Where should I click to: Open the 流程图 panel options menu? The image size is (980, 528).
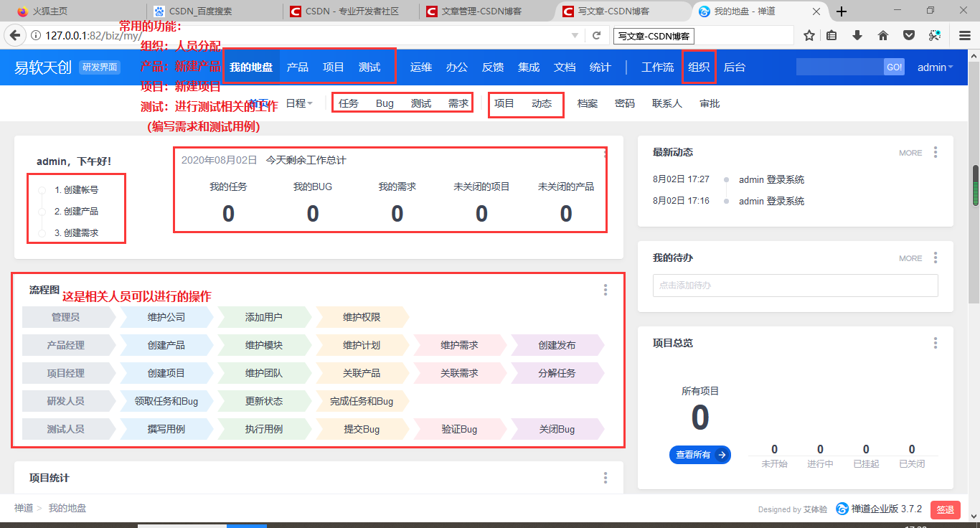pyautogui.click(x=605, y=290)
